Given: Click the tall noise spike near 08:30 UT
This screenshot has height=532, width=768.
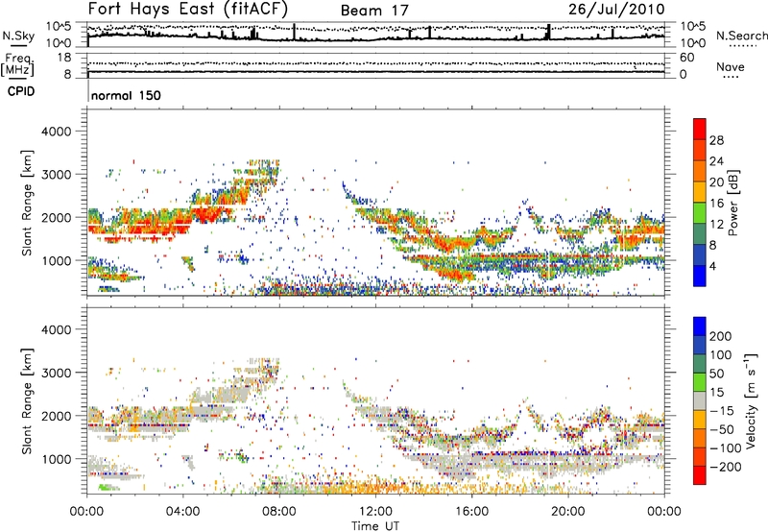Looking at the screenshot, I should pos(294,33).
